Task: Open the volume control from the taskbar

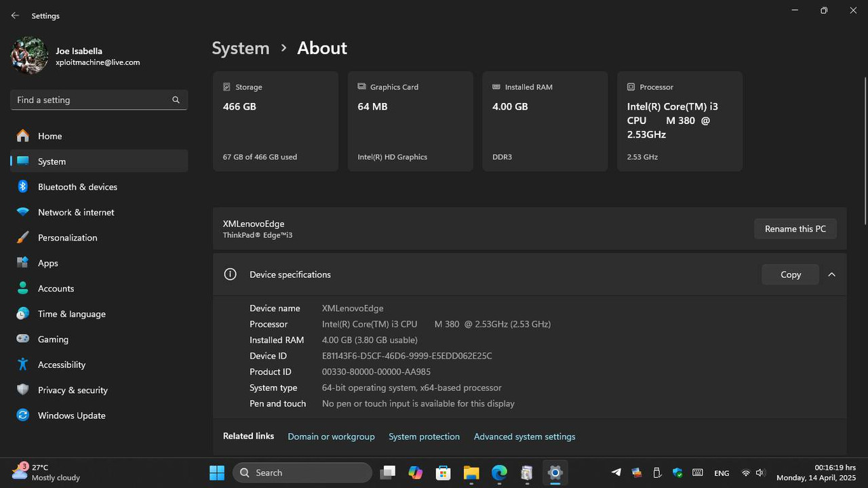Action: click(x=761, y=472)
